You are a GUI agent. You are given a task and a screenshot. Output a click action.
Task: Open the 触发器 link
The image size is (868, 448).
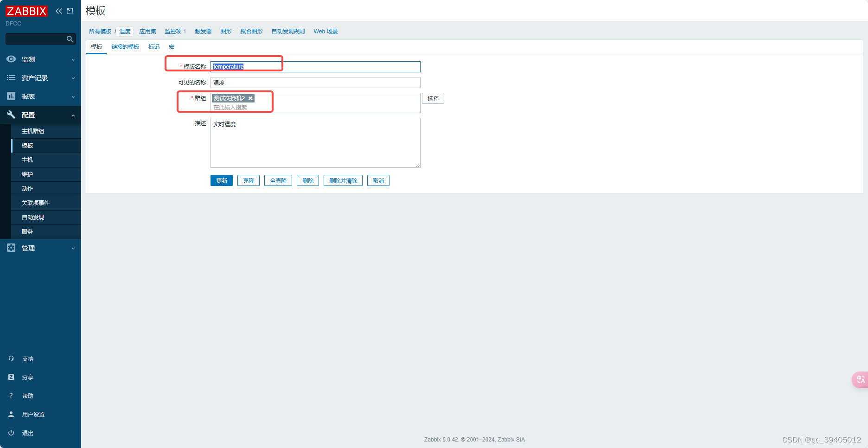[203, 32]
